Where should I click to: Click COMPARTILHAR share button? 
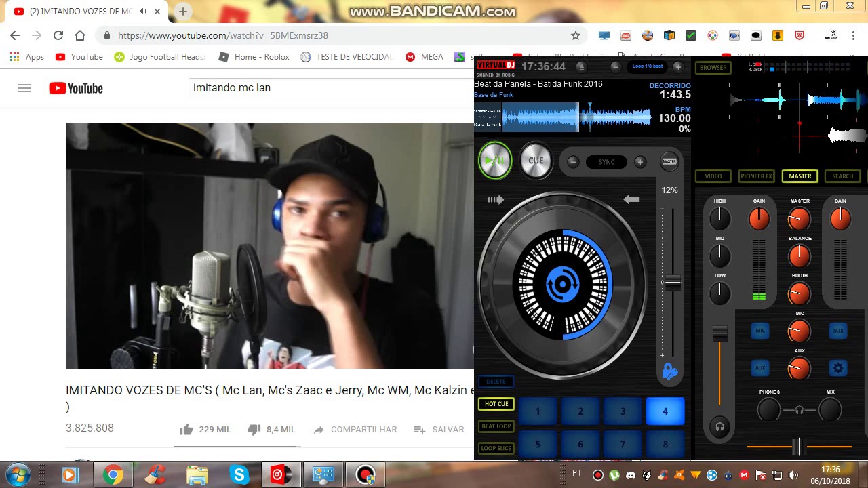pyautogui.click(x=355, y=430)
